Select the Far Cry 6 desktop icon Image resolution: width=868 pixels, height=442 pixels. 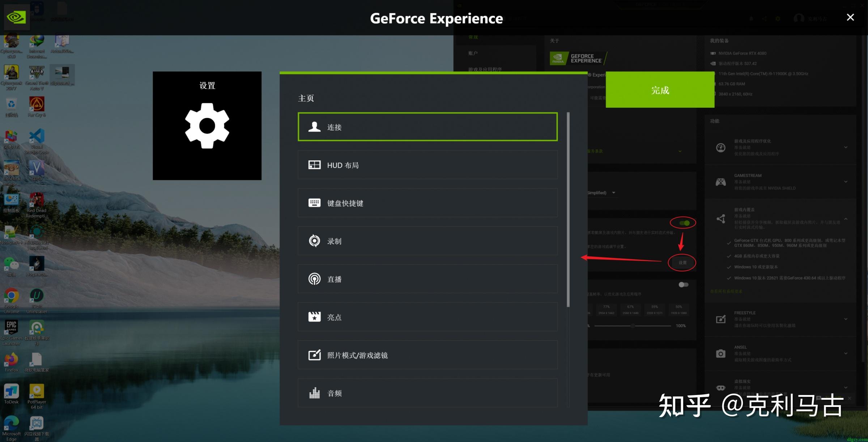[37, 107]
